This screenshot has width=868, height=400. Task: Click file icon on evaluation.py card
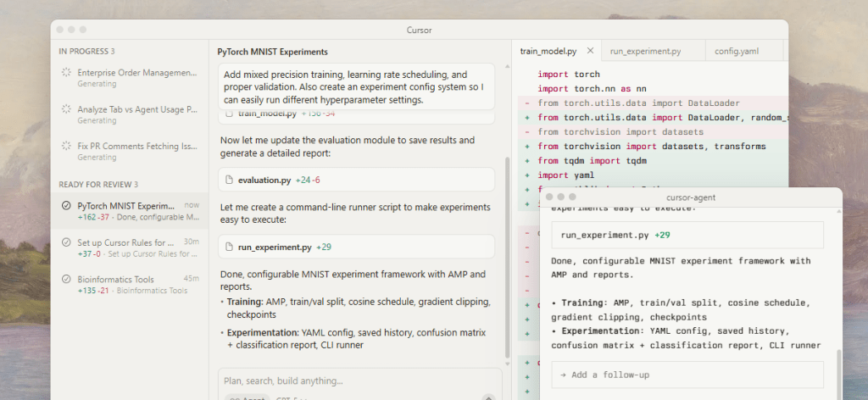(230, 180)
